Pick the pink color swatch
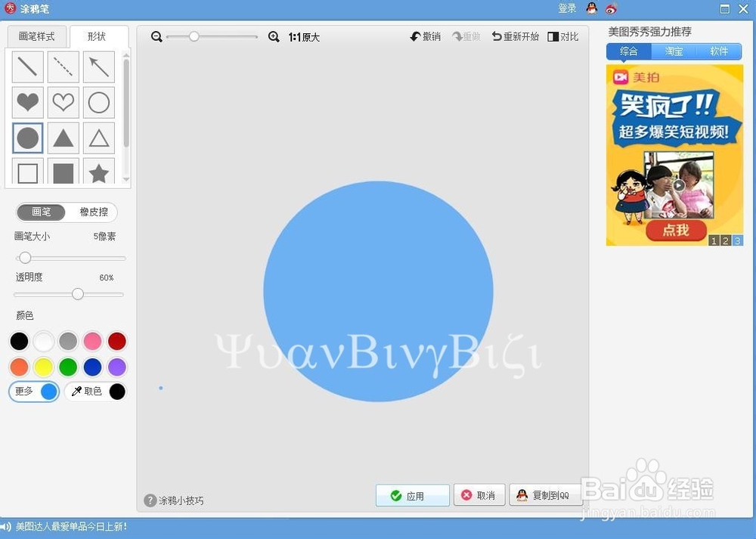This screenshot has width=756, height=539. [x=92, y=342]
